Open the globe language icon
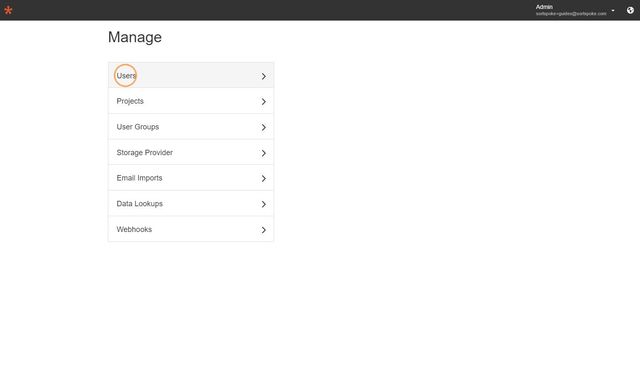This screenshot has height=378, width=640. click(630, 10)
